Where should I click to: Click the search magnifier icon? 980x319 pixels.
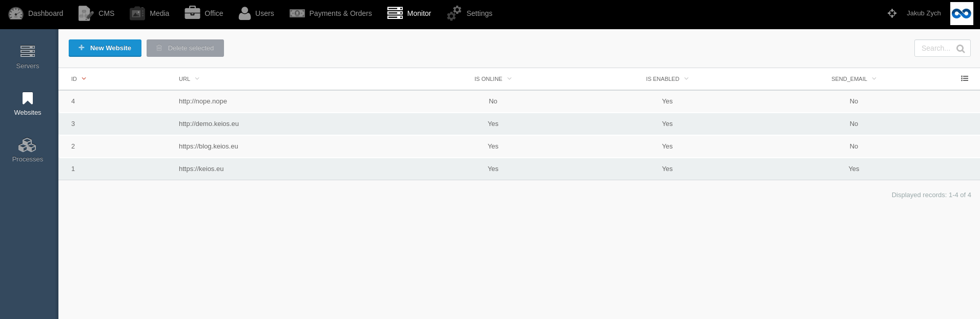click(961, 49)
